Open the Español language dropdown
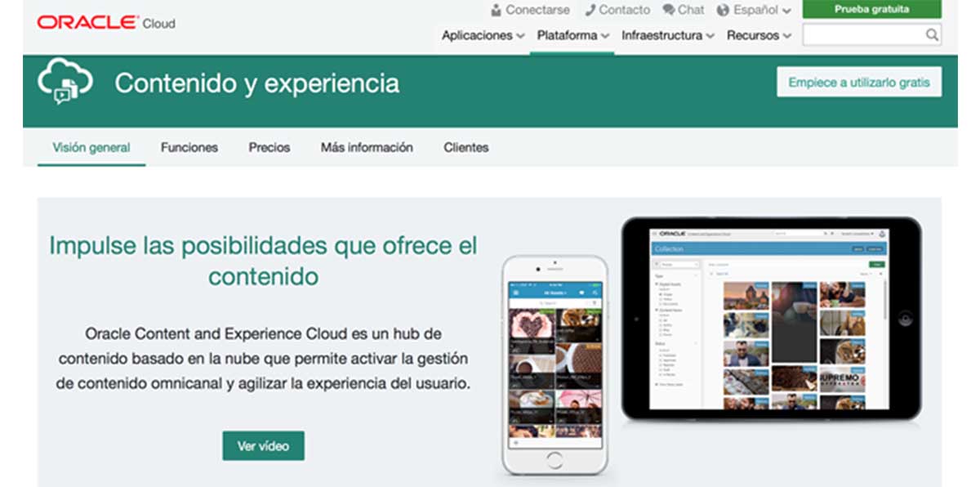 click(x=762, y=11)
